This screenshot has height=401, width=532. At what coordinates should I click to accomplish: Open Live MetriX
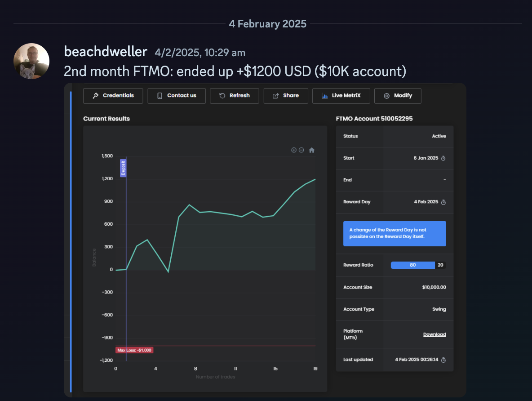[341, 96]
